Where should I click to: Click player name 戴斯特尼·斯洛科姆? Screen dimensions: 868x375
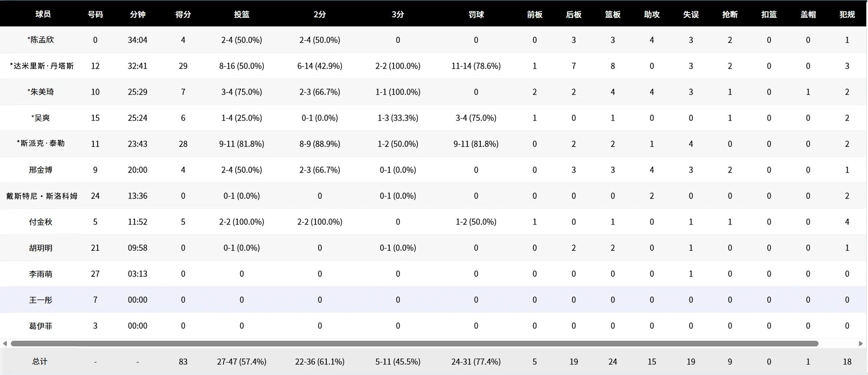[42, 196]
